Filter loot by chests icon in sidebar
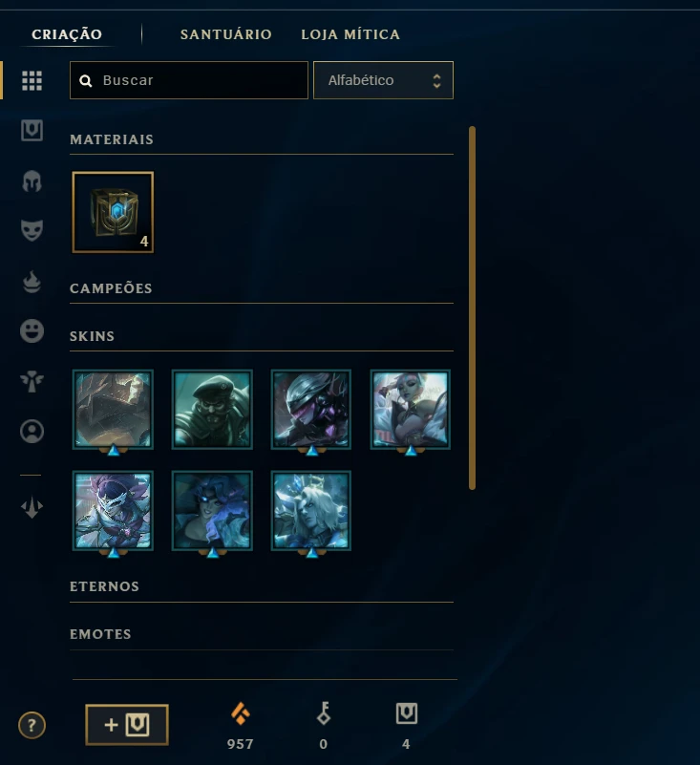This screenshot has width=700, height=765. point(32,130)
